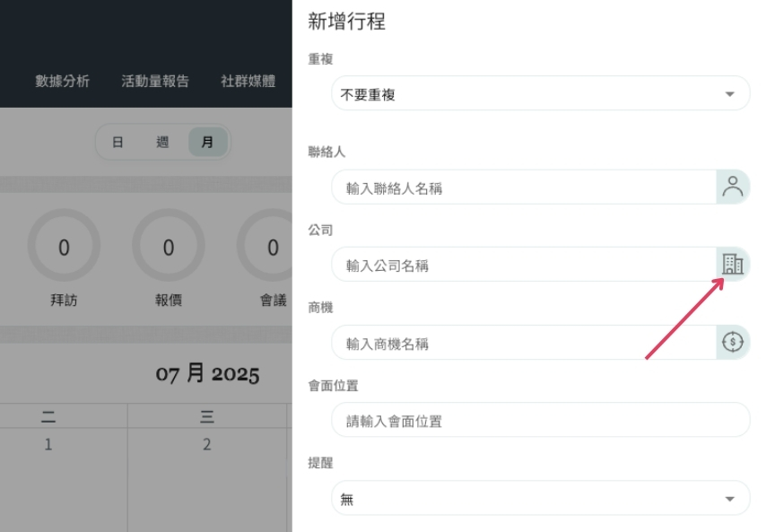
Task: Click the 拜訪 count circle
Action: coord(64,245)
